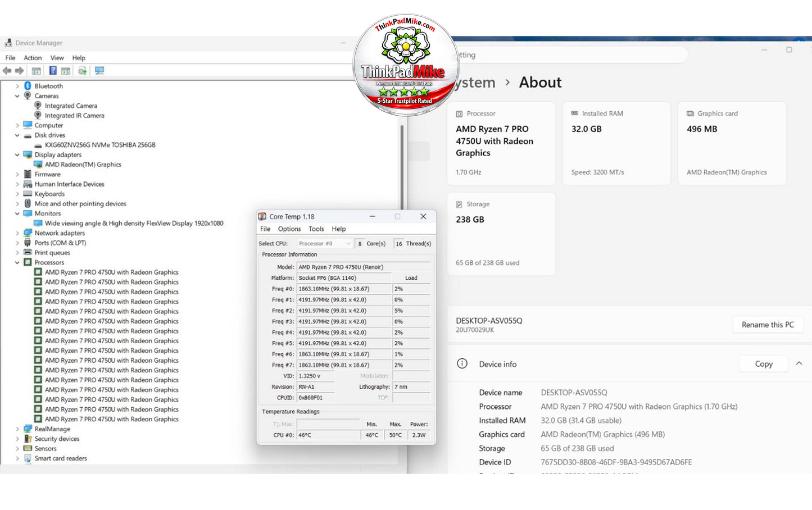812x510 pixels.
Task: Collapse the Processors node
Action: tap(17, 262)
